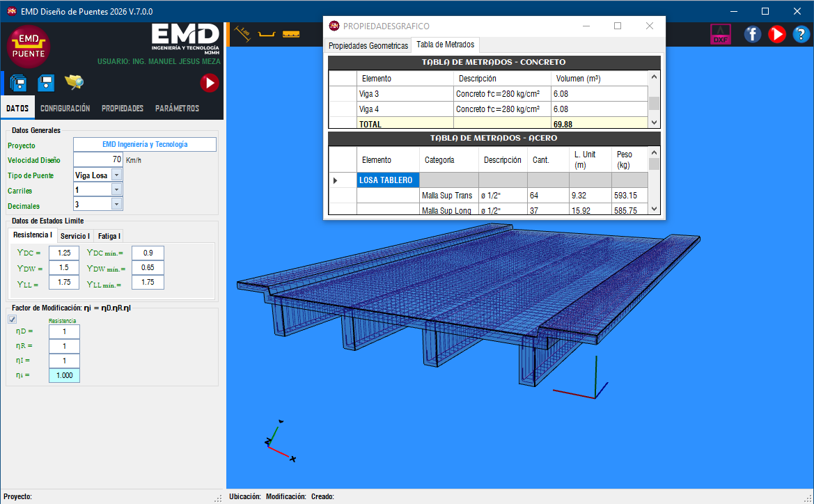Screen dimensions: 814x504
Task: Click the red YouTube icon in top-right toolbar
Action: [777, 34]
